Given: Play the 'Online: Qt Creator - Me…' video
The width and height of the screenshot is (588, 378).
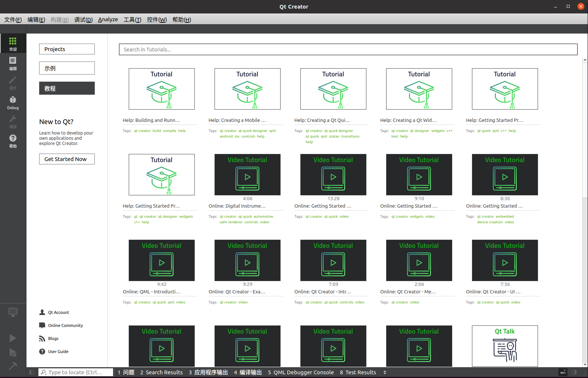Looking at the screenshot, I should coord(419,260).
